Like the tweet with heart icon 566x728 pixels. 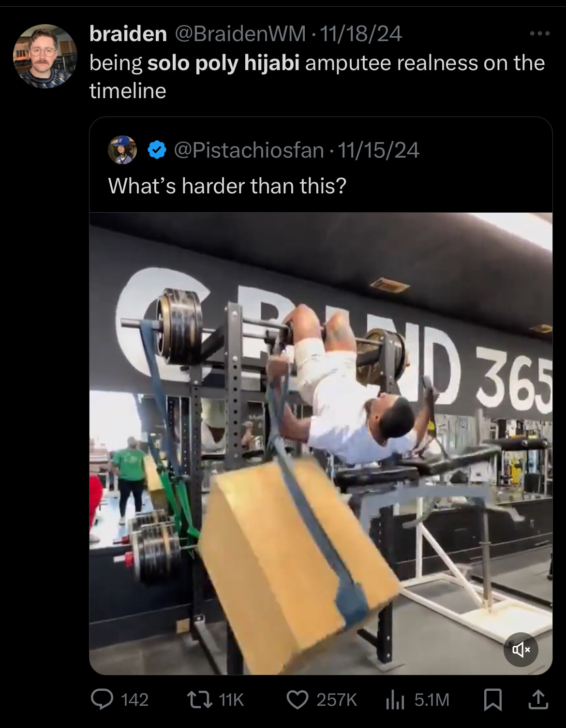pyautogui.click(x=298, y=699)
